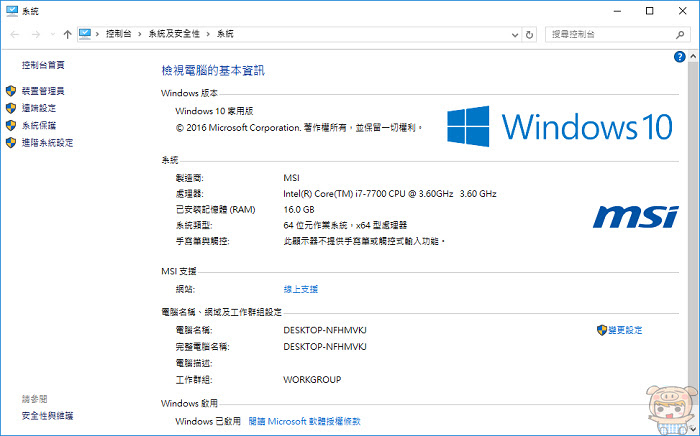Click shield icon beside 裝置管理員
This screenshot has height=436, width=700.
tap(11, 91)
